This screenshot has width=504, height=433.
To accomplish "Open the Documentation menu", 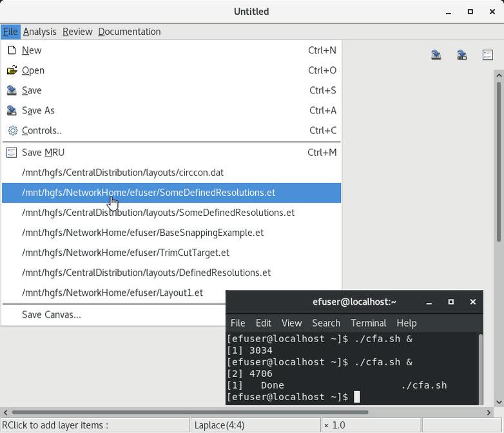I will [129, 32].
